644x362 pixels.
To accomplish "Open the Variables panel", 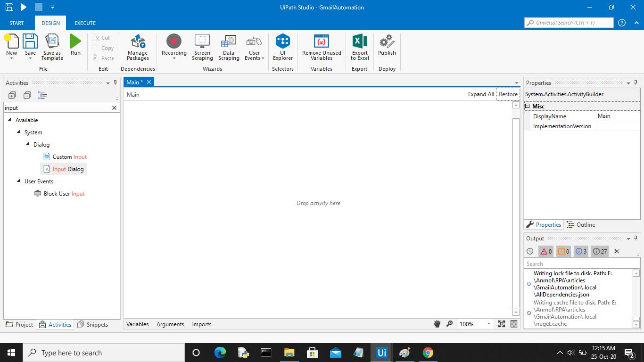I will click(137, 324).
